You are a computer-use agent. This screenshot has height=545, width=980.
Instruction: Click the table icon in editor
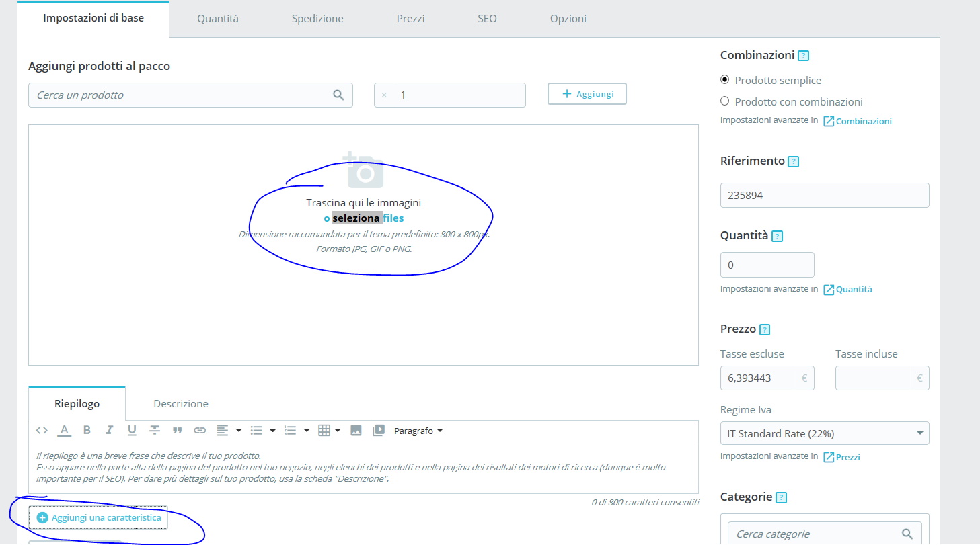324,431
